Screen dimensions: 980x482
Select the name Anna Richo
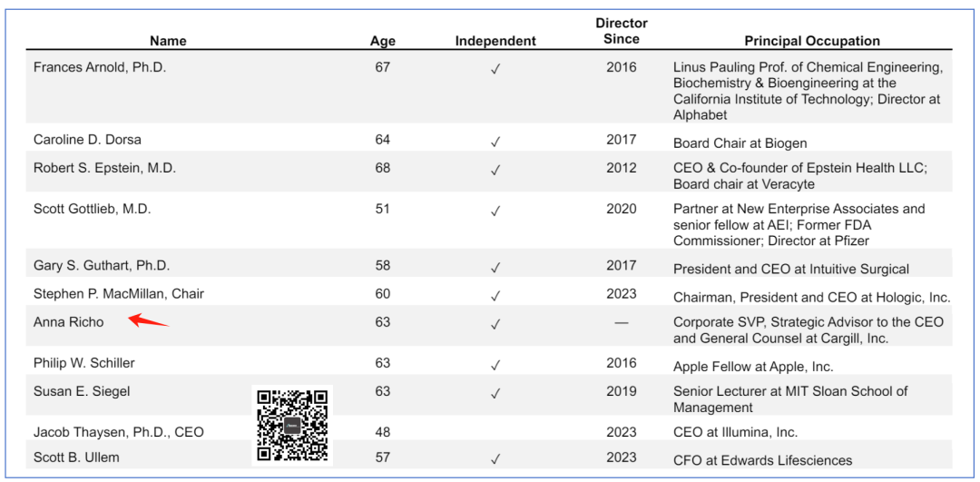[x=69, y=322]
